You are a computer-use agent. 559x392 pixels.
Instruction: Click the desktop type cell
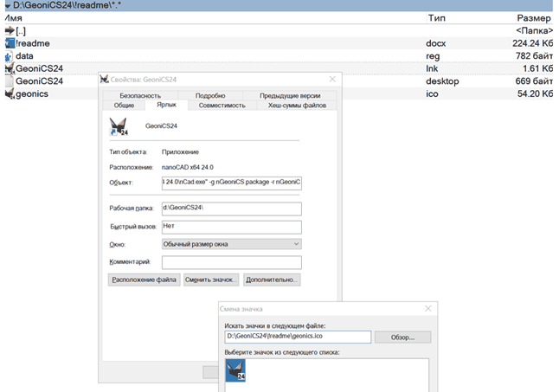[442, 81]
